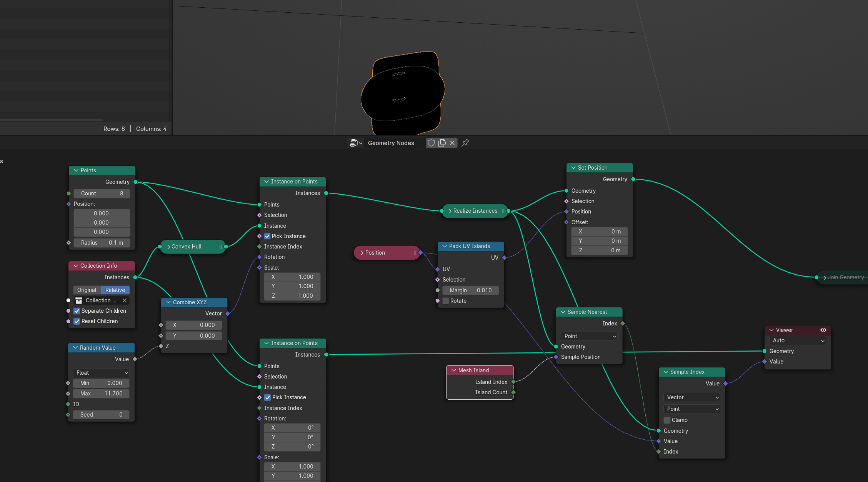Collapse the Points node

[76, 170]
